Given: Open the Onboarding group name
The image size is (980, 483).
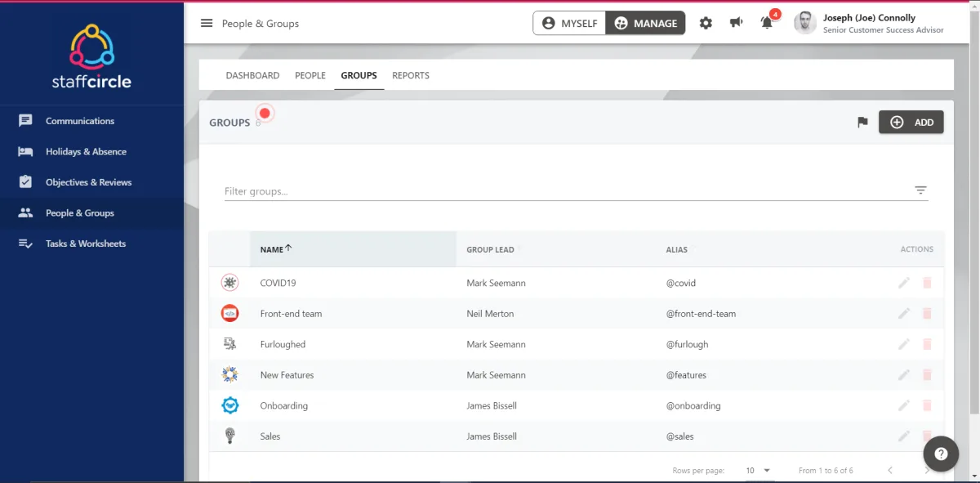Looking at the screenshot, I should (283, 405).
